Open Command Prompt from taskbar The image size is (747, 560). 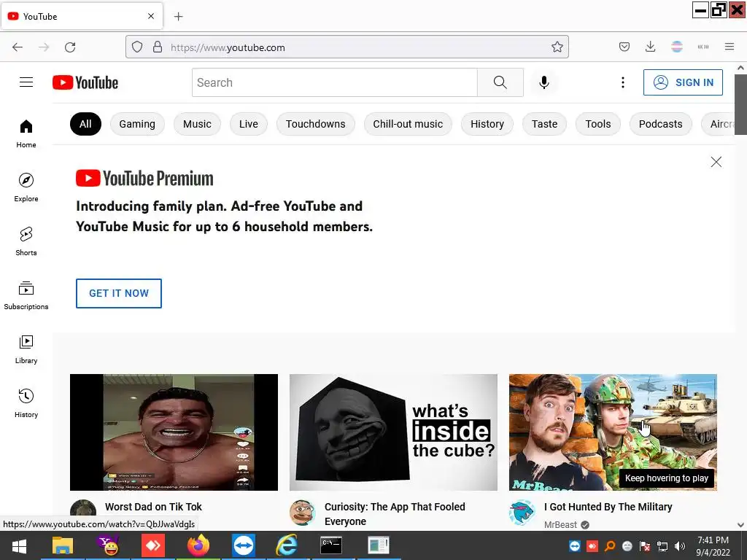click(x=331, y=545)
